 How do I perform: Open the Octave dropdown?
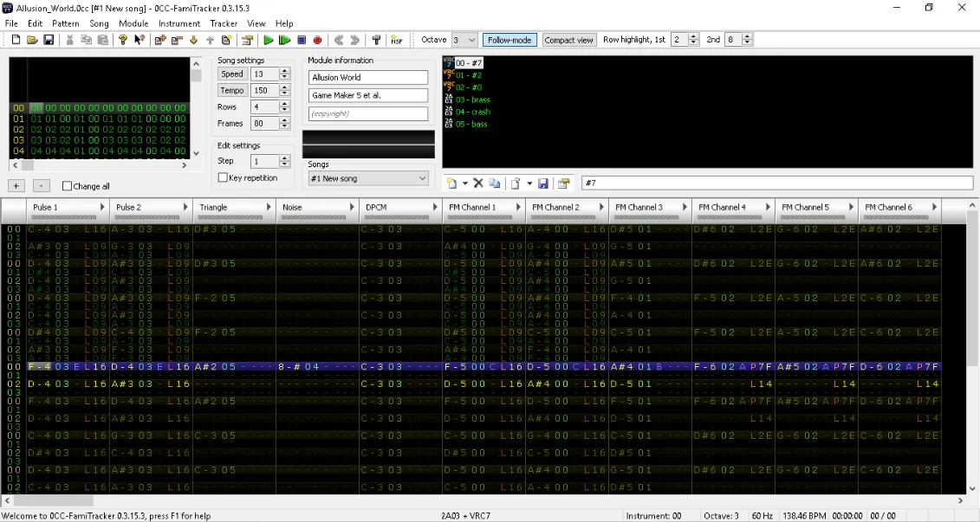(x=464, y=40)
